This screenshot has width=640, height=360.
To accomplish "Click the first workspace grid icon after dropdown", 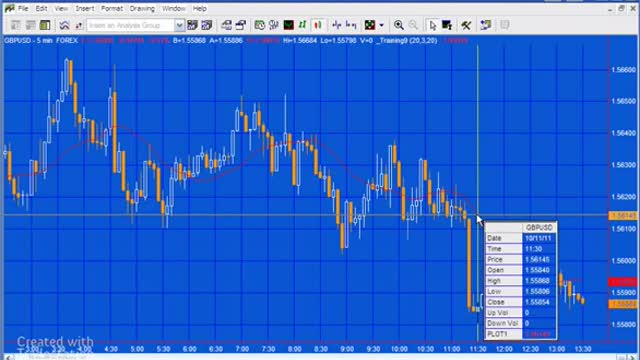I will pyautogui.click(x=192, y=25).
